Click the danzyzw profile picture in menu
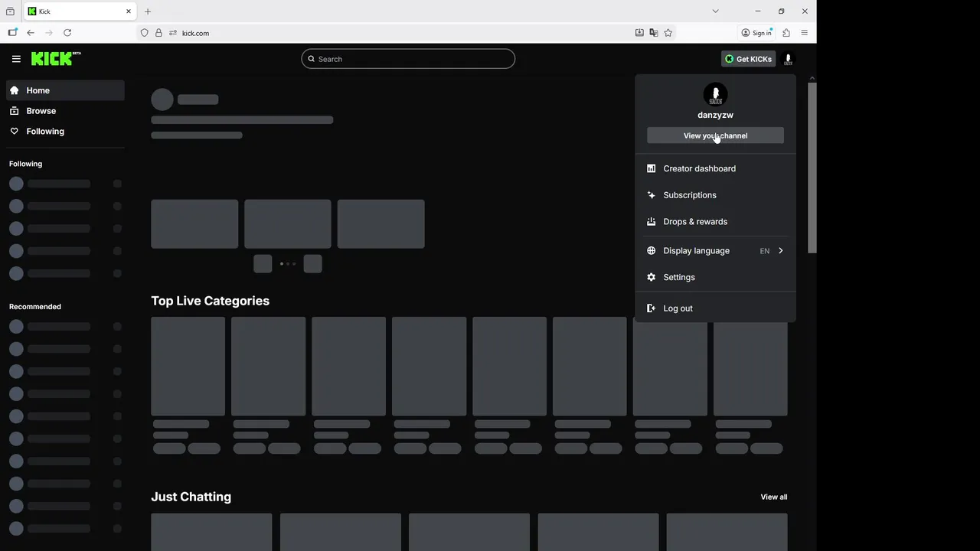The image size is (980, 551). point(715,95)
